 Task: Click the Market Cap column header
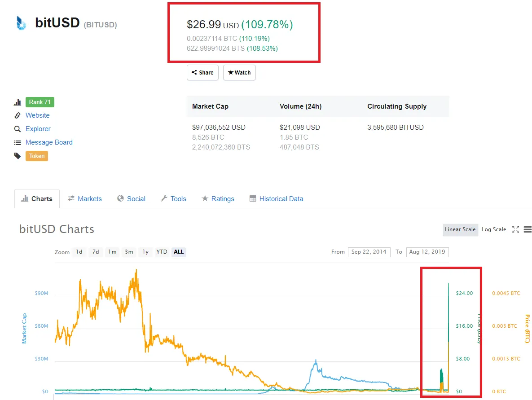tap(211, 106)
